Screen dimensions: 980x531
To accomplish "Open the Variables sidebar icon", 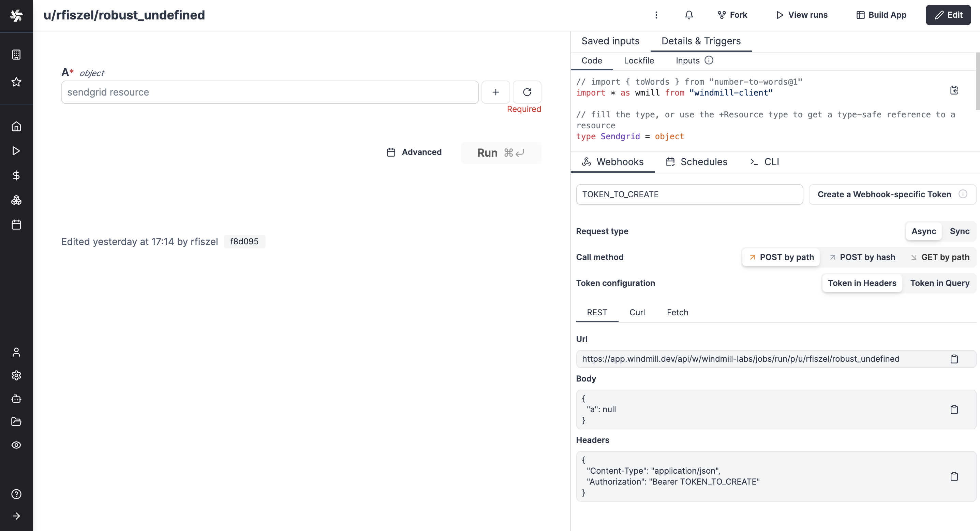I will point(16,175).
